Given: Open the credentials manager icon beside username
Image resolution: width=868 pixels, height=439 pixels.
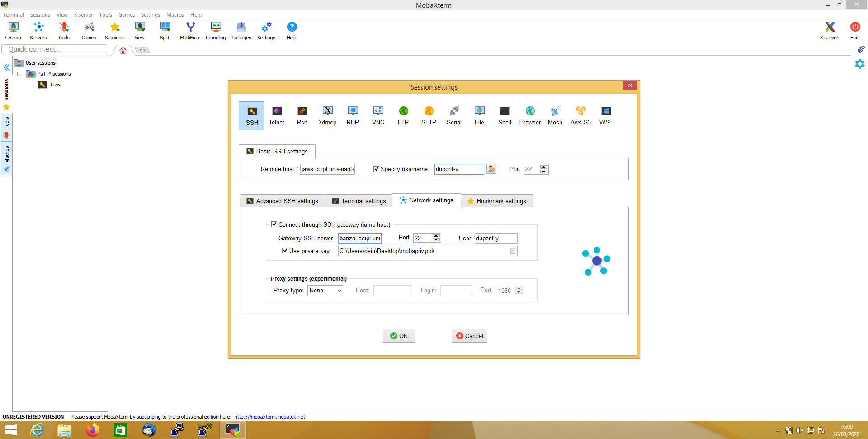Looking at the screenshot, I should click(491, 169).
